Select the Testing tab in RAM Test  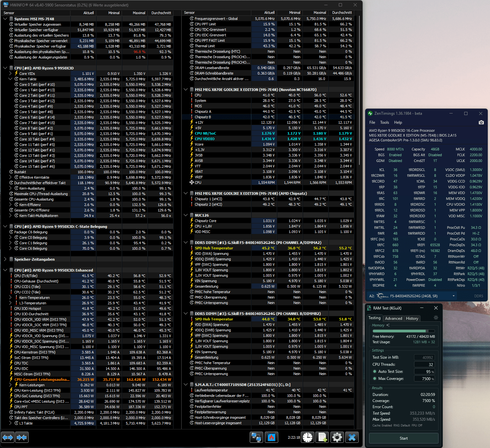point(374,318)
